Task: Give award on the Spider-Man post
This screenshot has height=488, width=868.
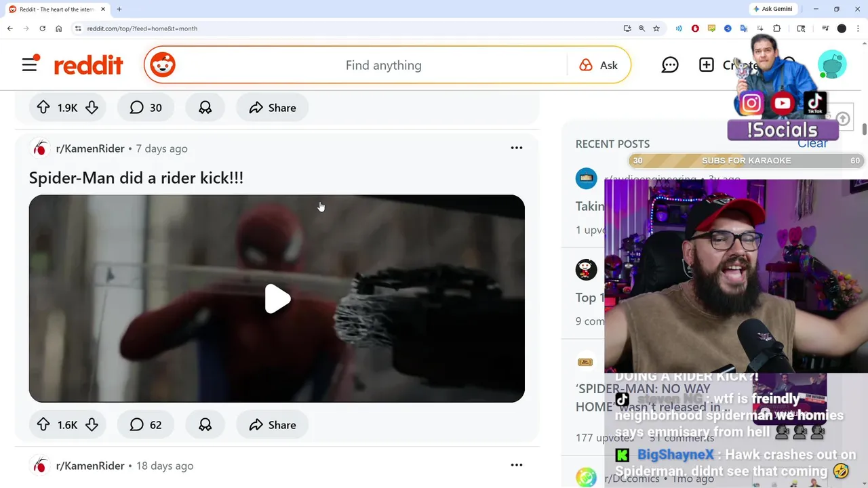Action: pyautogui.click(x=205, y=425)
